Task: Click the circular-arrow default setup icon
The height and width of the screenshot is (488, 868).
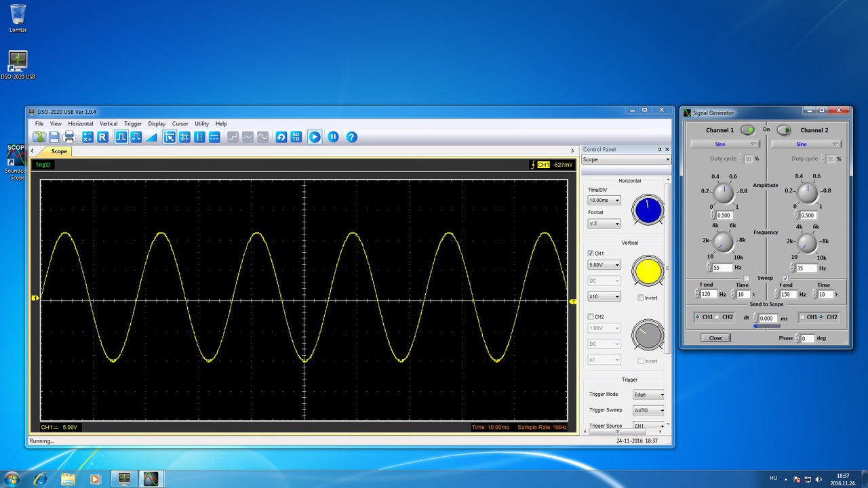Action: click(x=281, y=137)
